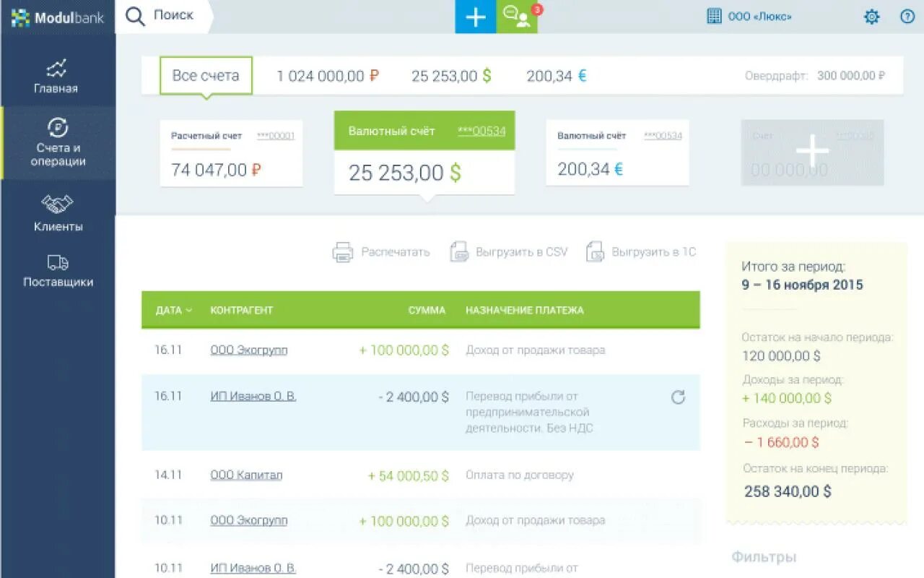Screen dimensions: 924x578
Task: Click the Modulbank logo
Action: [x=58, y=17]
